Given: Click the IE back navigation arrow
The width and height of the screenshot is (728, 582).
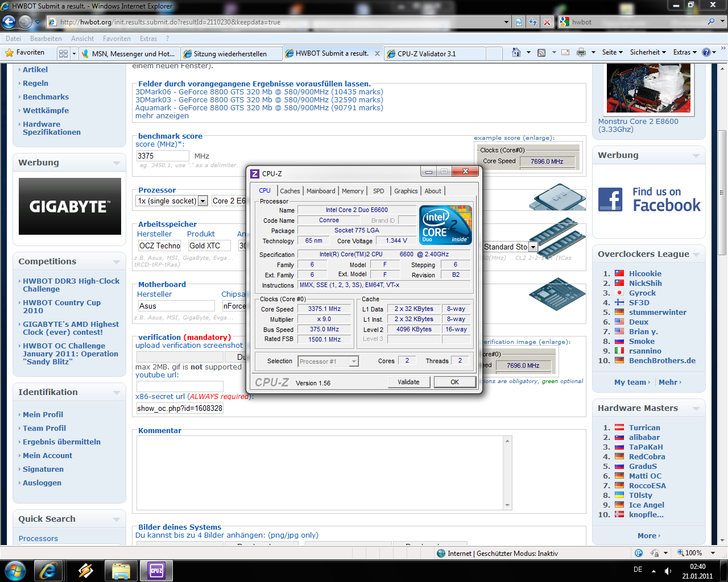Looking at the screenshot, I should tap(9, 22).
